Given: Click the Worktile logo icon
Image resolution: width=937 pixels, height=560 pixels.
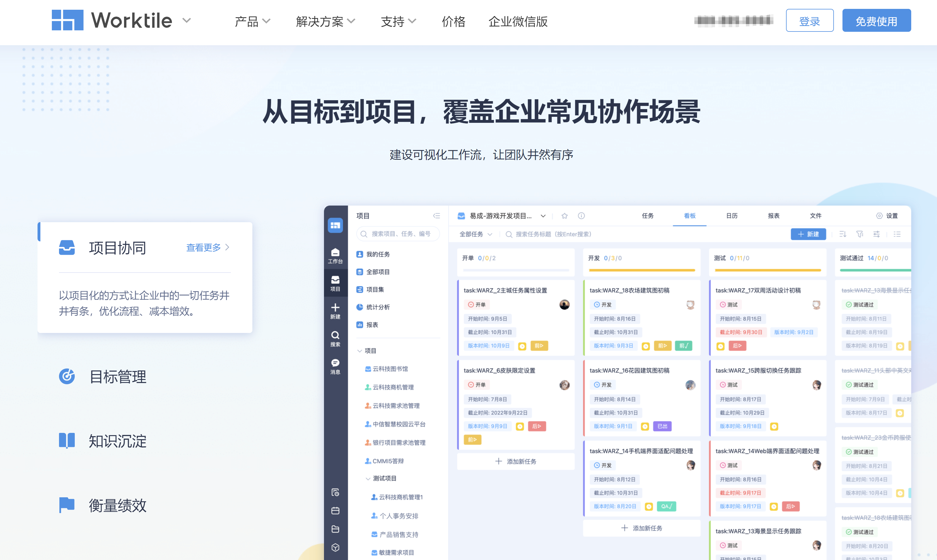Looking at the screenshot, I should pyautogui.click(x=67, y=20).
